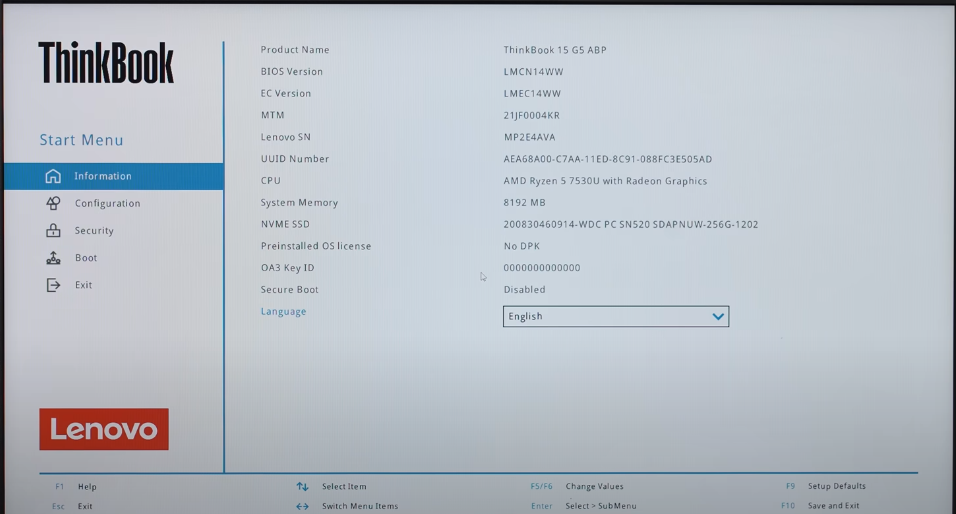Image resolution: width=956 pixels, height=514 pixels.
Task: Click the UUID value starting AEA68A00
Action: point(608,159)
